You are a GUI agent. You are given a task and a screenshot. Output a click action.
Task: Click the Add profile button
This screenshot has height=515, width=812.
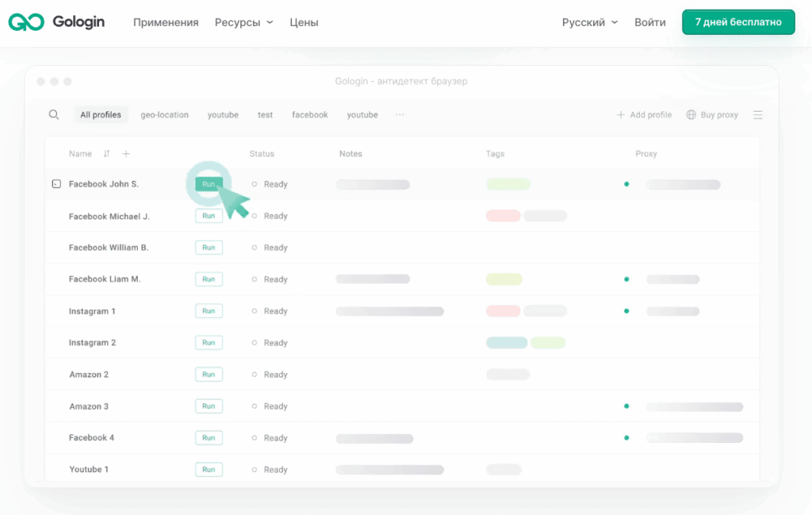[x=644, y=115]
